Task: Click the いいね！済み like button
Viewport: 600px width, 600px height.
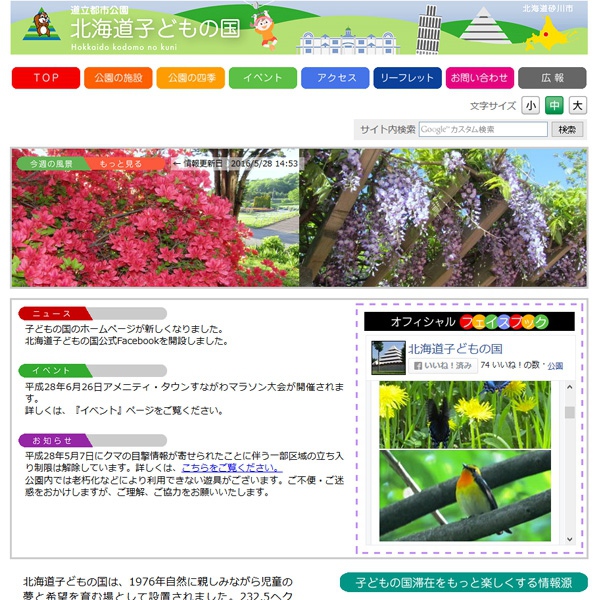Action: tap(443, 365)
